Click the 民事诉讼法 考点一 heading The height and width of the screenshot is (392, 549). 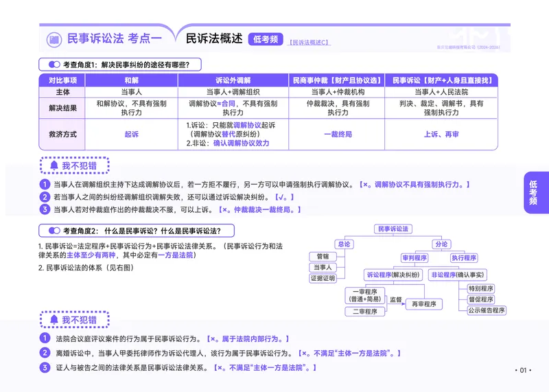pos(114,38)
